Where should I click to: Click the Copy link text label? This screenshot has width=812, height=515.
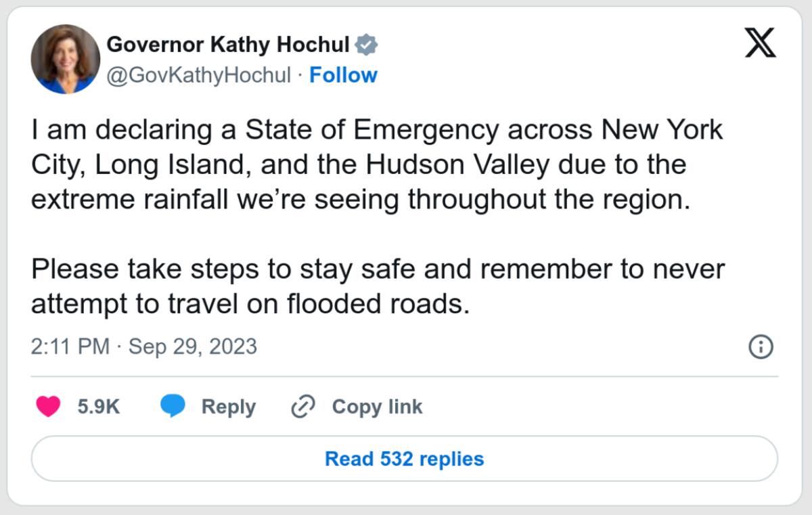377,407
